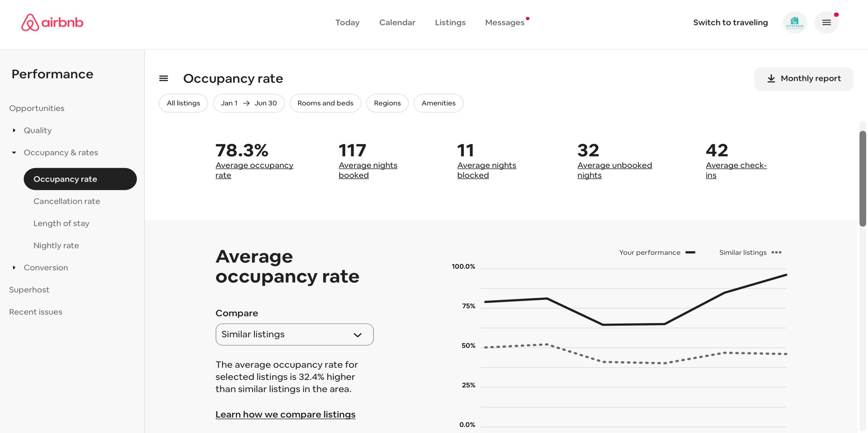Open Learn how we compare listings
This screenshot has height=433, width=868.
pos(285,414)
